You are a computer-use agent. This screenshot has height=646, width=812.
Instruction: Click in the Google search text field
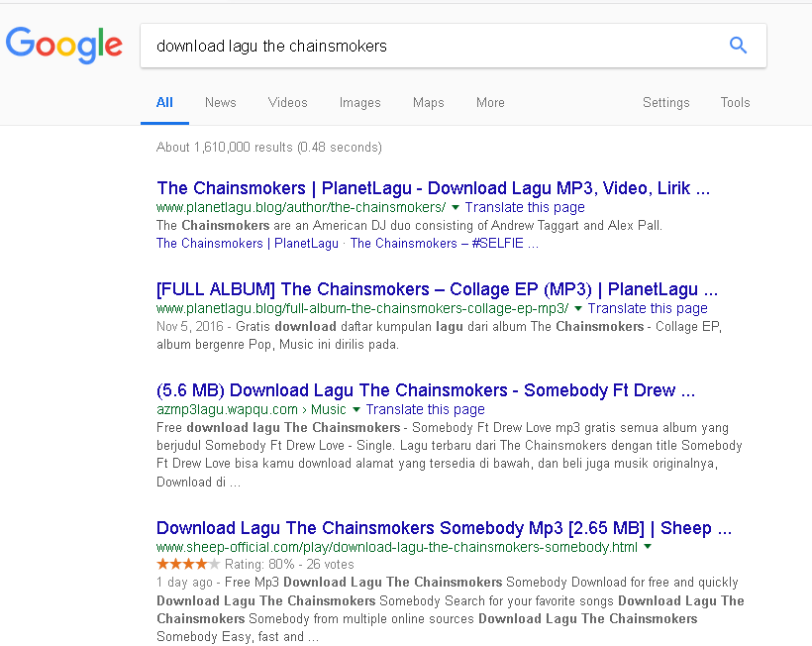pyautogui.click(x=426, y=46)
